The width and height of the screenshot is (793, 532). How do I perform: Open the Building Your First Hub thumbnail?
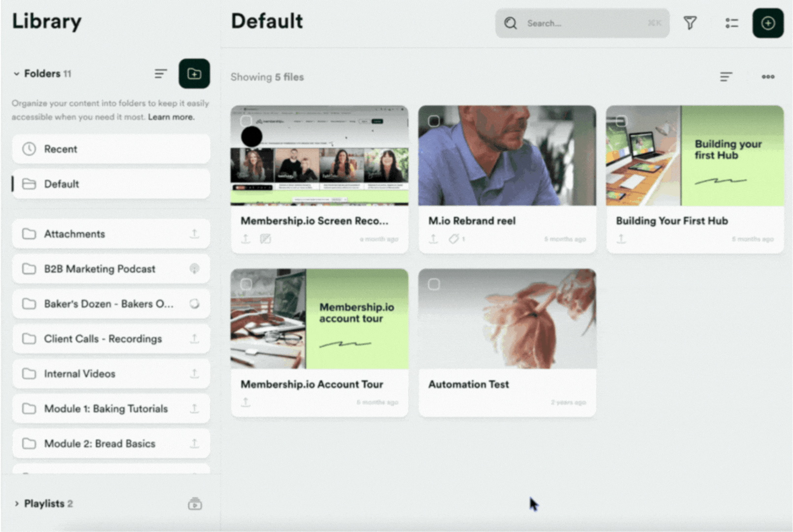(695, 156)
